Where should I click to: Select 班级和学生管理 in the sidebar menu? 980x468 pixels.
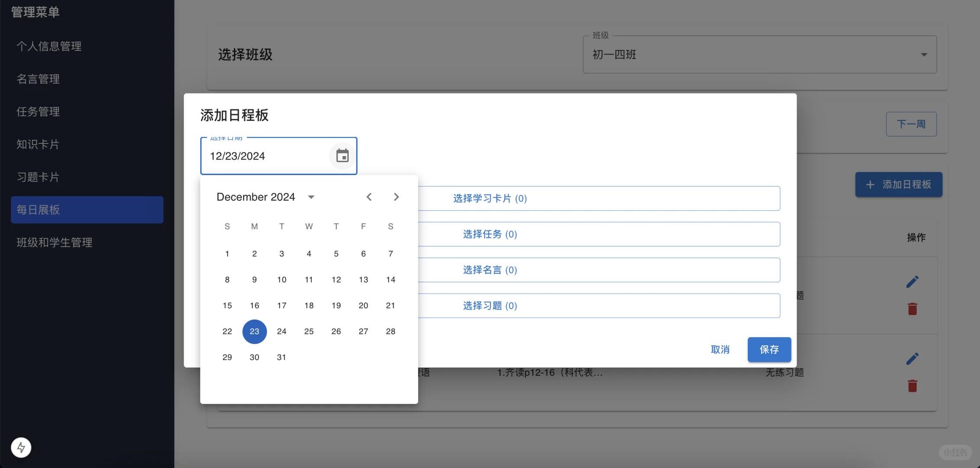[54, 242]
